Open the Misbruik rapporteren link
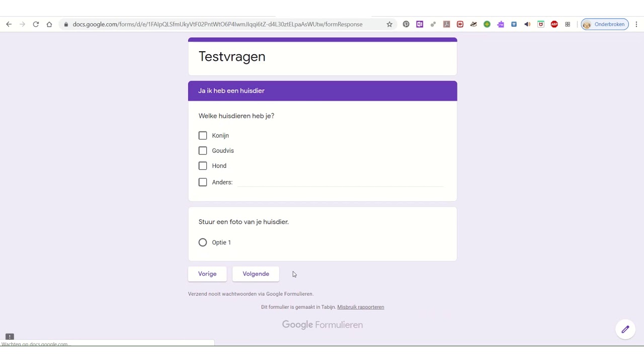Image resolution: width=644 pixels, height=362 pixels. [x=361, y=307]
